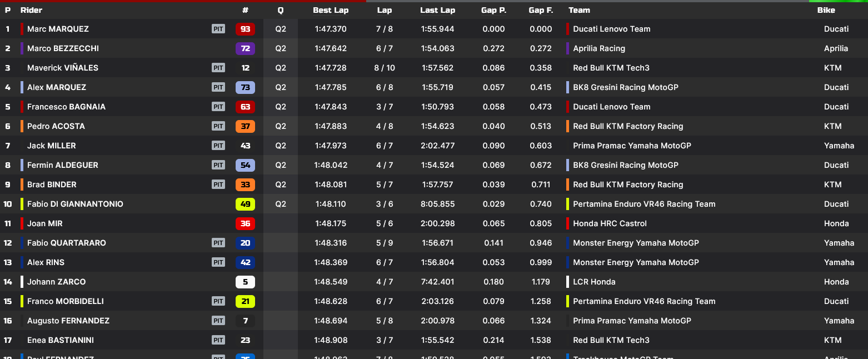This screenshot has height=359, width=868.
Task: Click best lap time 1:48.549
Action: click(x=331, y=282)
